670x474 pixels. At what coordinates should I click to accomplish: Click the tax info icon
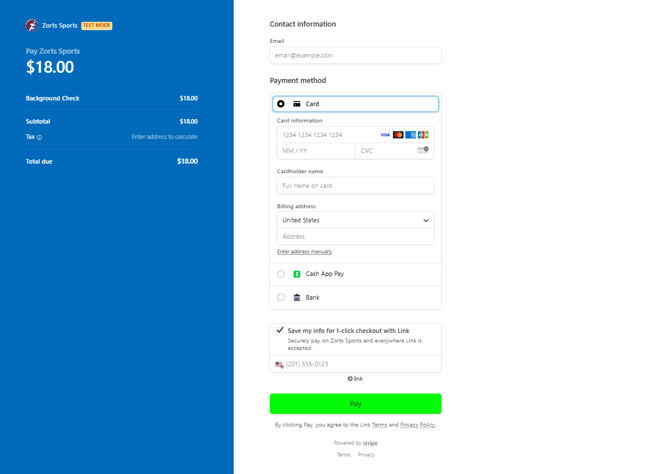click(x=39, y=137)
